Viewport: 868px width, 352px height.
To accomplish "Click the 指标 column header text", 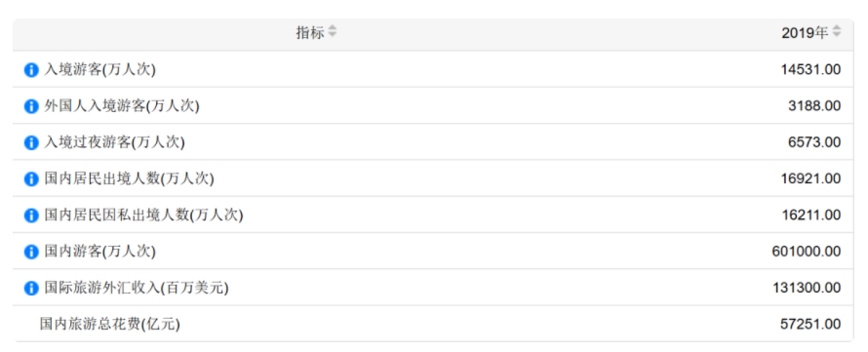I will click(x=310, y=32).
